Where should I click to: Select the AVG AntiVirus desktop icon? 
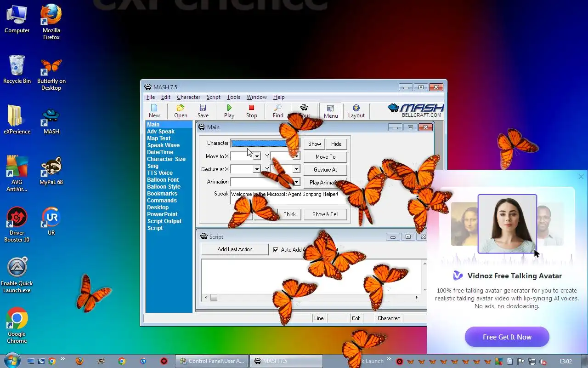coord(17,173)
